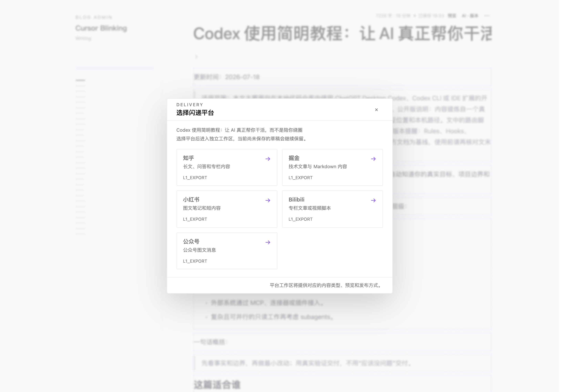Click the blurred article heading in background editor
Viewport: 565px width, 392px height.
pos(342,34)
